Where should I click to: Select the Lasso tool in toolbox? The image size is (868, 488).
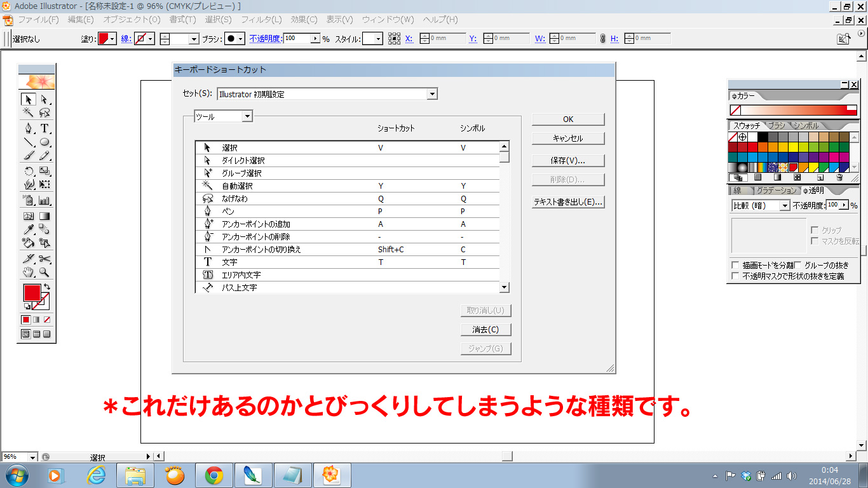44,113
